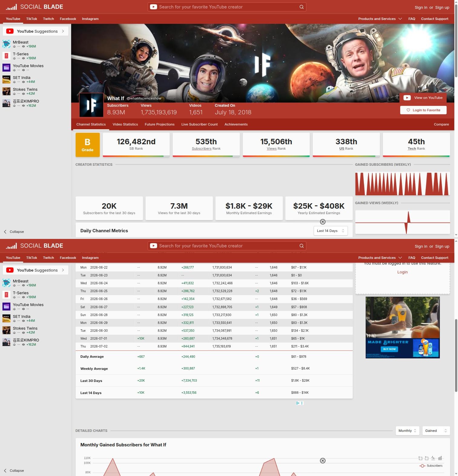Click the Subscribers Rank underlined label
The image size is (458, 476).
(202, 148)
